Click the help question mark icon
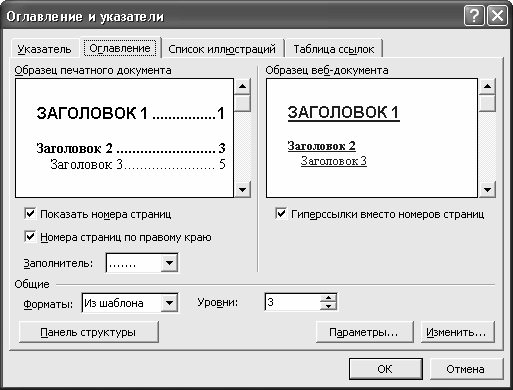Viewport: 513px width, 390px height. [x=474, y=16]
